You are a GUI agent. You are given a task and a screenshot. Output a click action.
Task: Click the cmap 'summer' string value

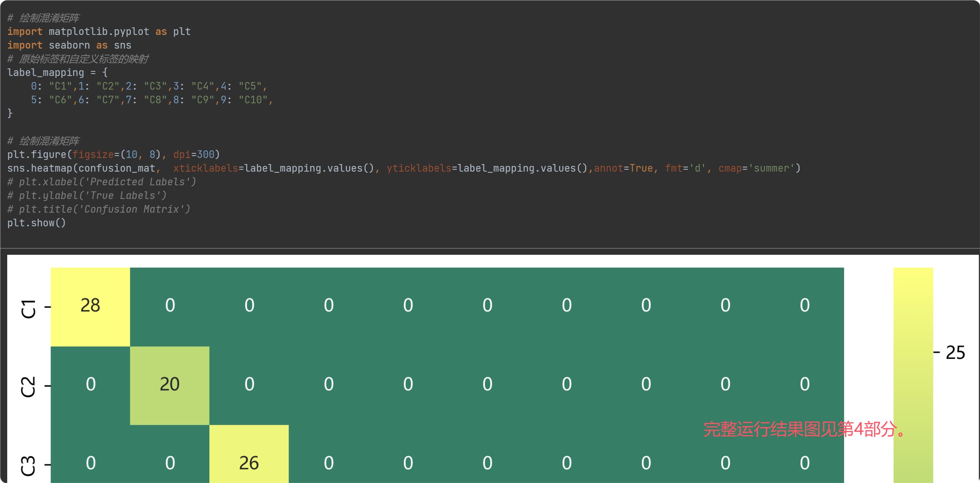pos(771,168)
